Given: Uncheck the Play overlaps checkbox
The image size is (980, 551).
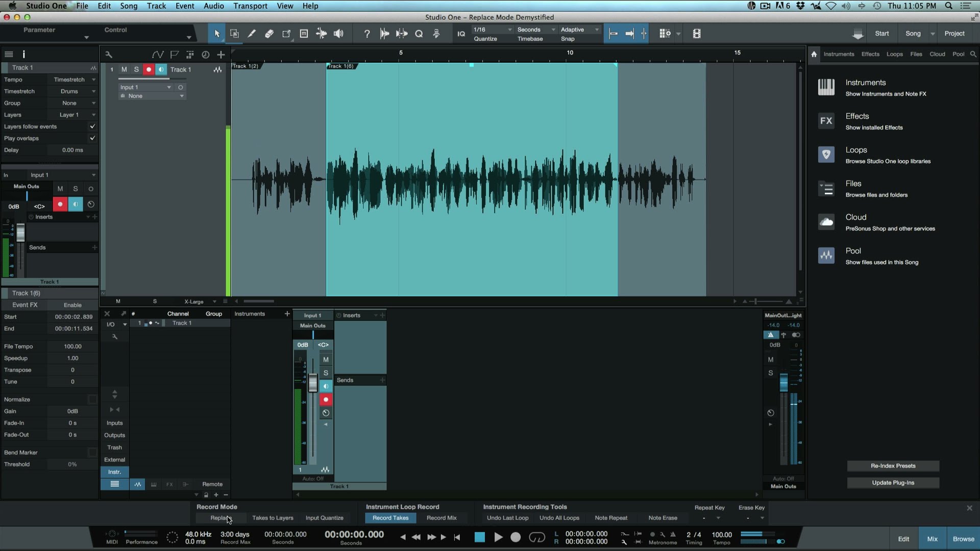Looking at the screenshot, I should coord(92,138).
